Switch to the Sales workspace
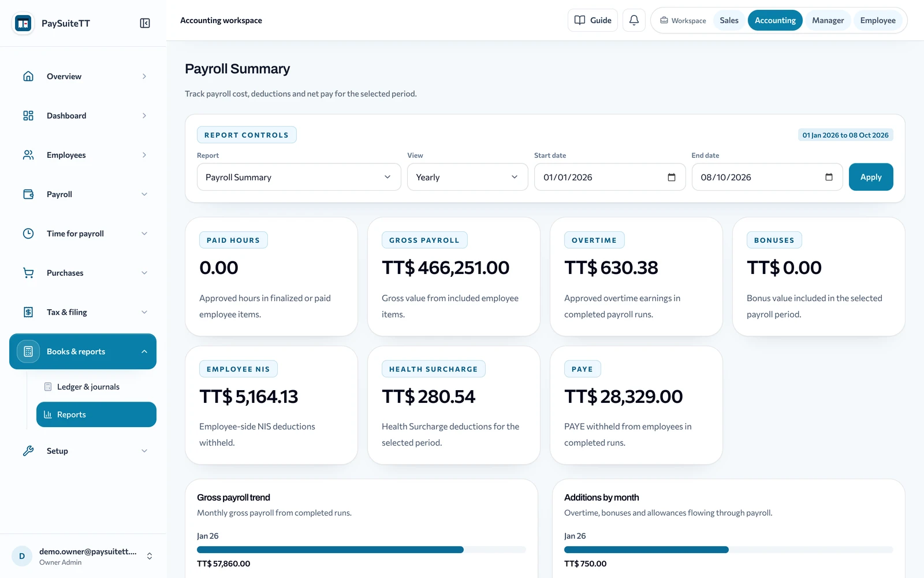The image size is (924, 578). click(729, 20)
